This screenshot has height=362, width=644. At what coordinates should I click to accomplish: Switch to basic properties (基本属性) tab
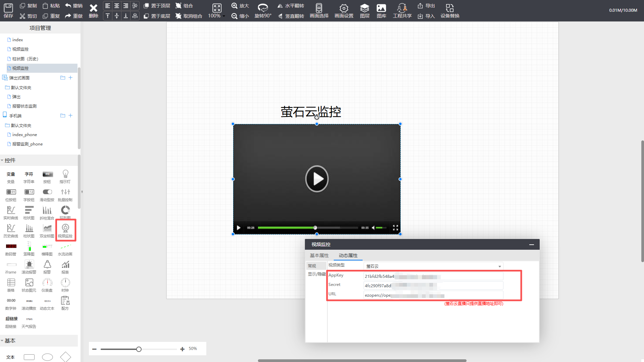[319, 255]
